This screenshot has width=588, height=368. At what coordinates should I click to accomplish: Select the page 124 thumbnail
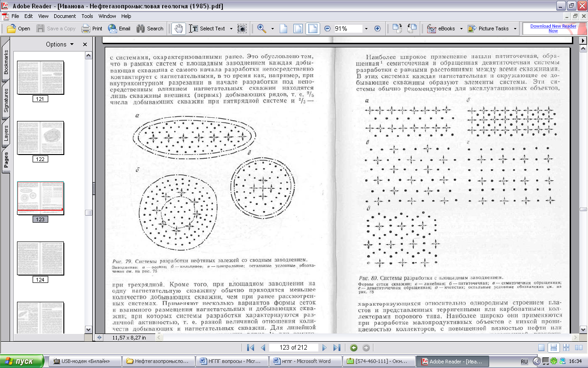40,259
